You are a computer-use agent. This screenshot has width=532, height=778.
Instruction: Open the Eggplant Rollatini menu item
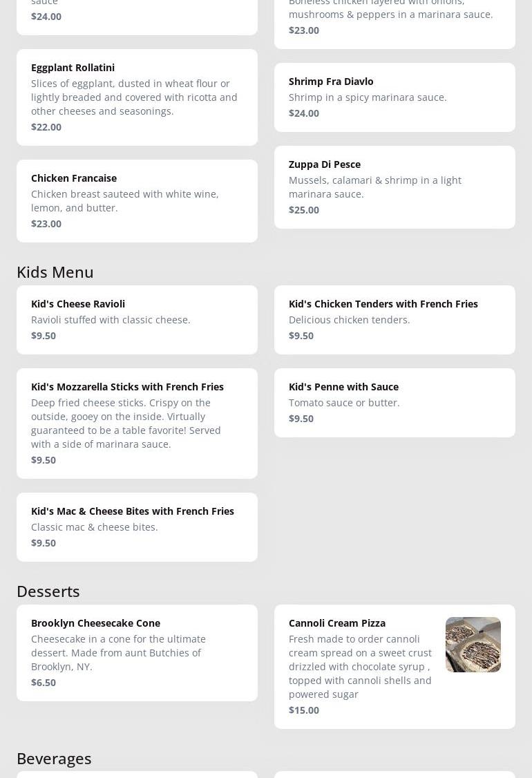point(137,97)
